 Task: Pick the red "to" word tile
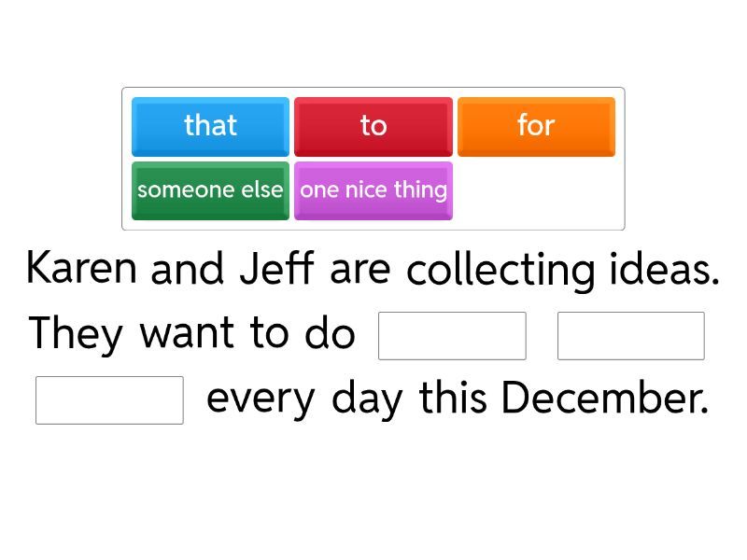pyautogui.click(x=373, y=126)
